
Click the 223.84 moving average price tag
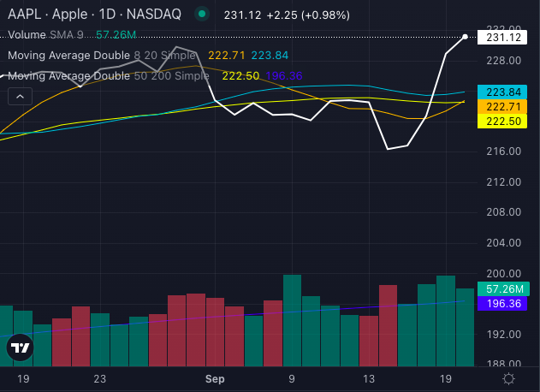[x=504, y=92]
